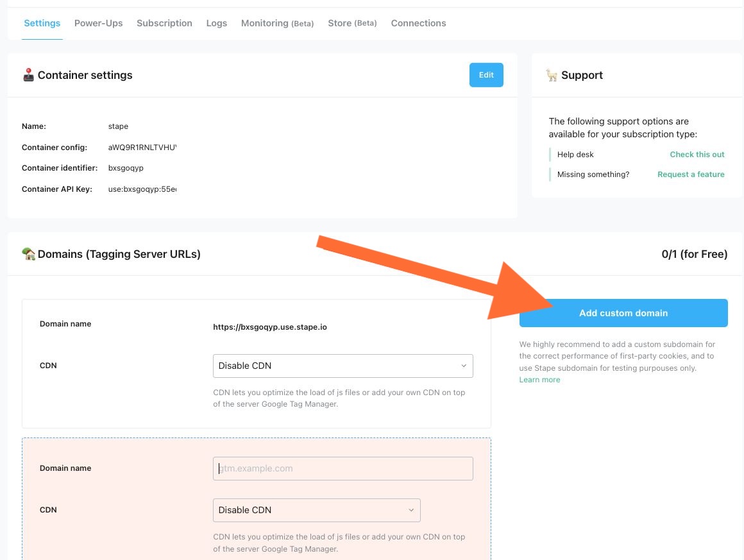Click the gtm.example.com domain name field
The width and height of the screenshot is (744, 560).
pyautogui.click(x=342, y=468)
